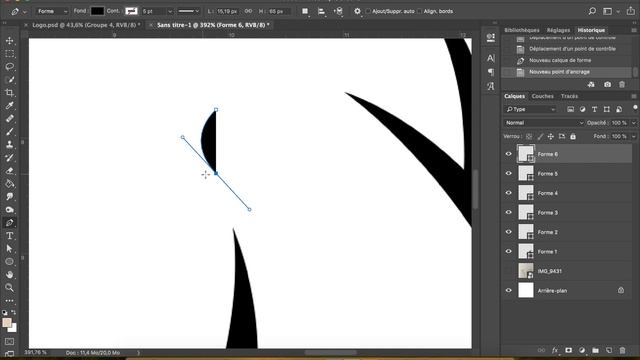Open the stroke width dropdown

[x=170, y=11]
